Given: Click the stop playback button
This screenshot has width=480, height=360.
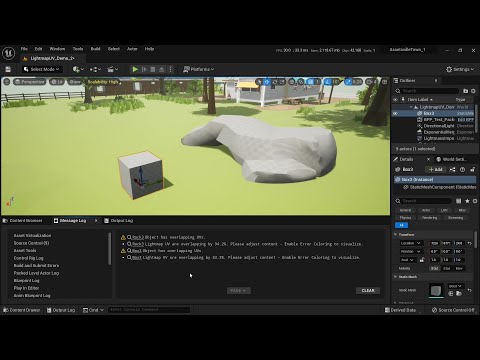Looking at the screenshot, I should (x=153, y=69).
